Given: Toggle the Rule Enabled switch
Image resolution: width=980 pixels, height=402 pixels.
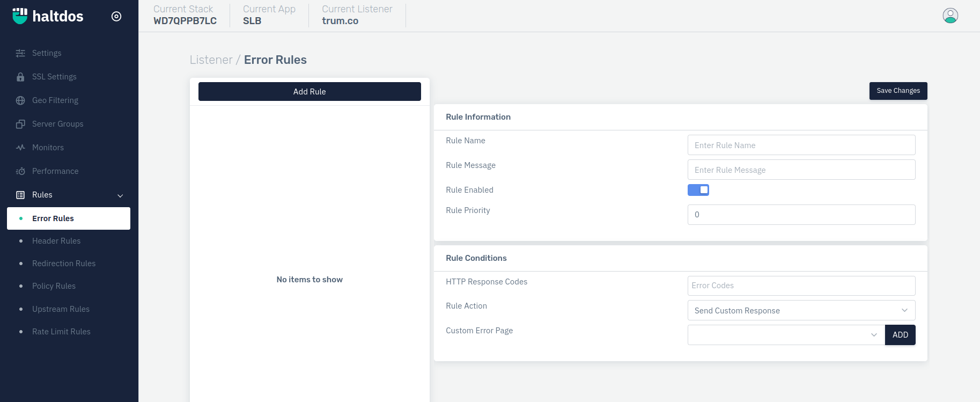Looking at the screenshot, I should coord(698,190).
